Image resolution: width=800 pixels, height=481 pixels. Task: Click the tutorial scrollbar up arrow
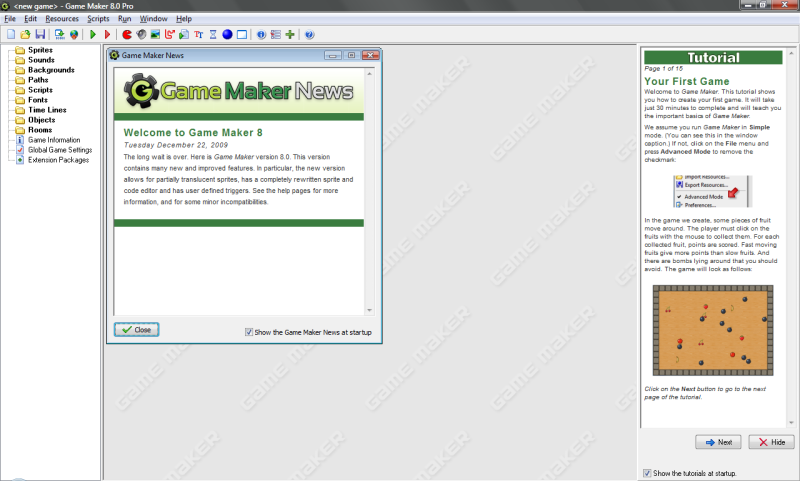coord(791,53)
